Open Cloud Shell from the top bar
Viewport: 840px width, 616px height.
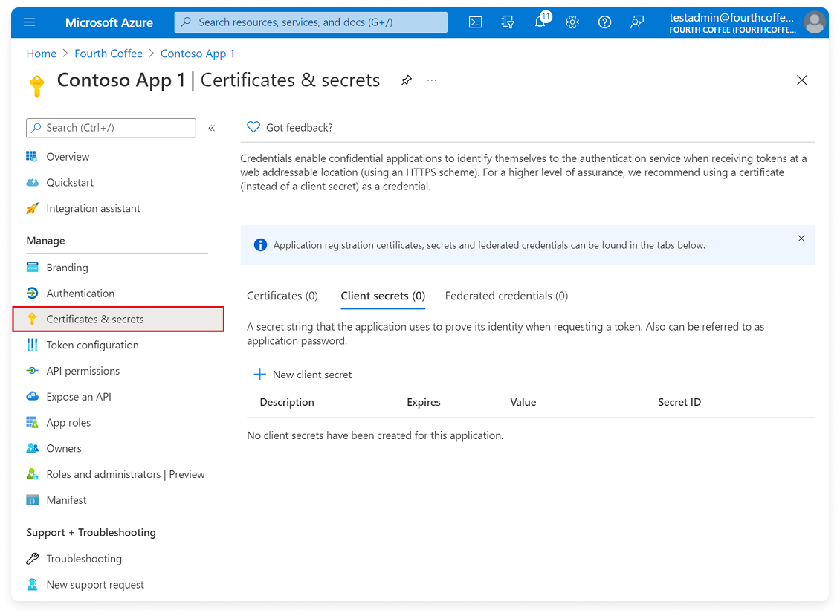(x=475, y=22)
